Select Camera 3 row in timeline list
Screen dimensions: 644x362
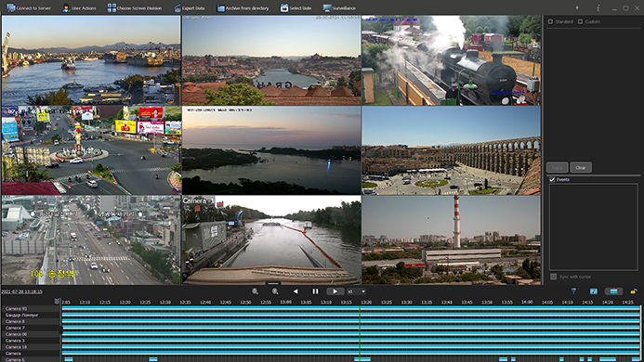tap(31, 341)
